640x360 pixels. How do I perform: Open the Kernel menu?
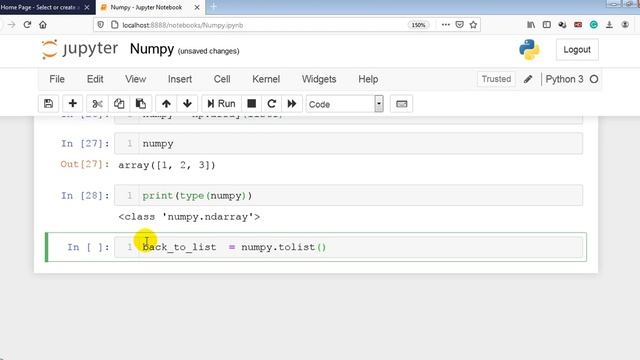pos(266,79)
